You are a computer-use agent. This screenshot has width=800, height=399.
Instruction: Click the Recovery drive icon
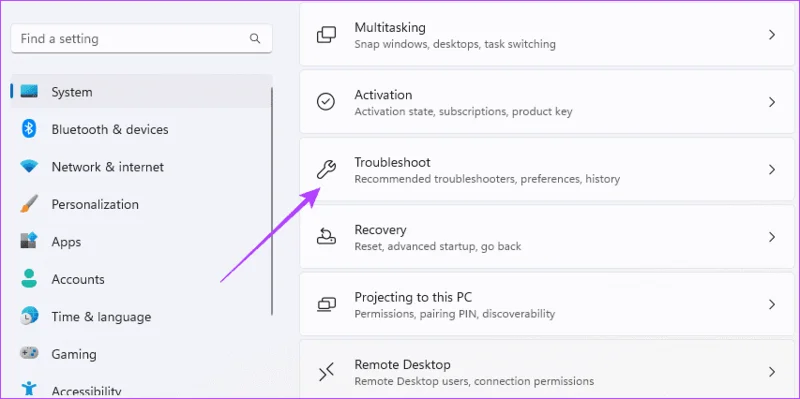click(326, 237)
